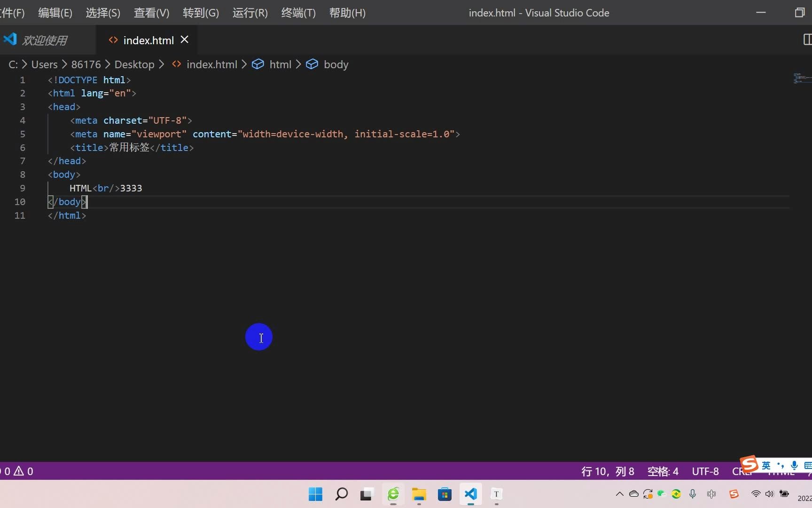The image size is (812, 508).
Task: Click the VS Code icon in title bar
Action: pos(10,40)
